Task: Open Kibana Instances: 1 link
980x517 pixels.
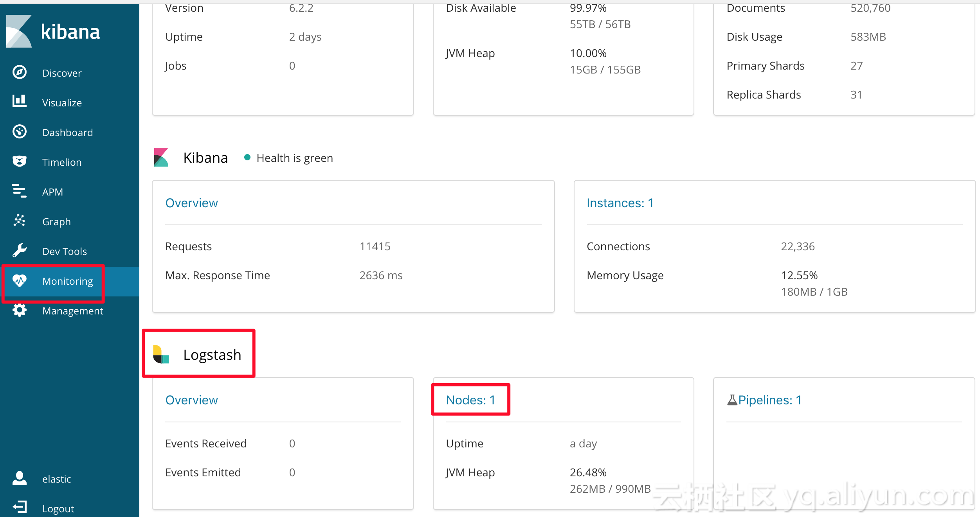Action: (x=620, y=203)
